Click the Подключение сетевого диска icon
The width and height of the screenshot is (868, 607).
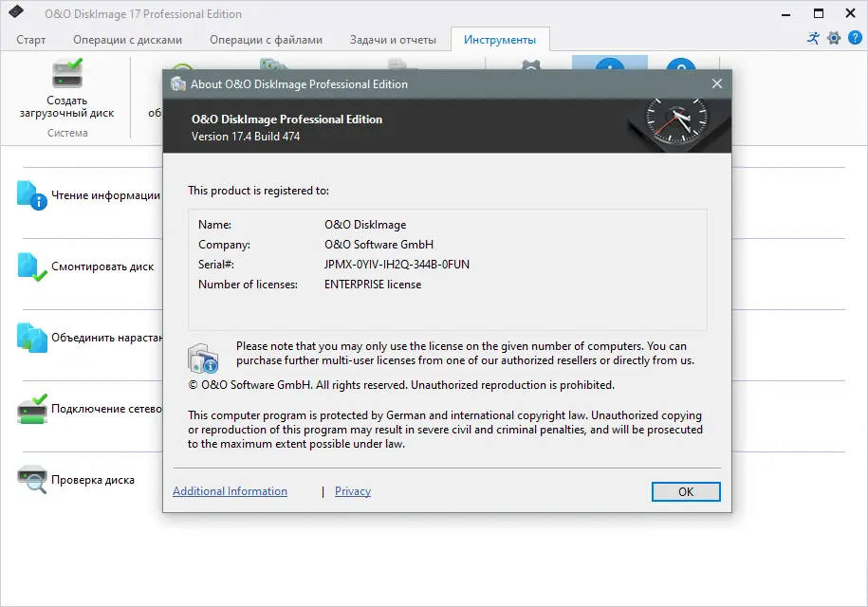coord(31,409)
